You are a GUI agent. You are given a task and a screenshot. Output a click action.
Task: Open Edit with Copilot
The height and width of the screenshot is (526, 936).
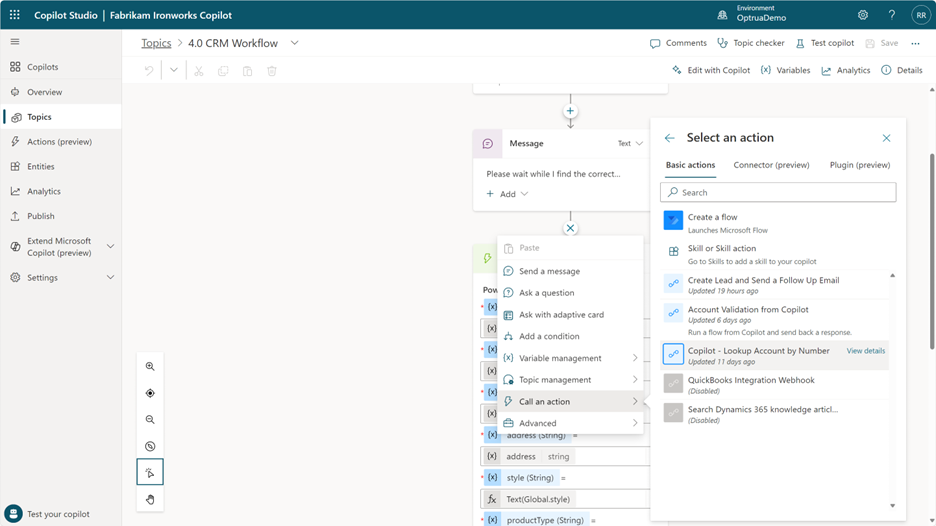click(x=710, y=70)
